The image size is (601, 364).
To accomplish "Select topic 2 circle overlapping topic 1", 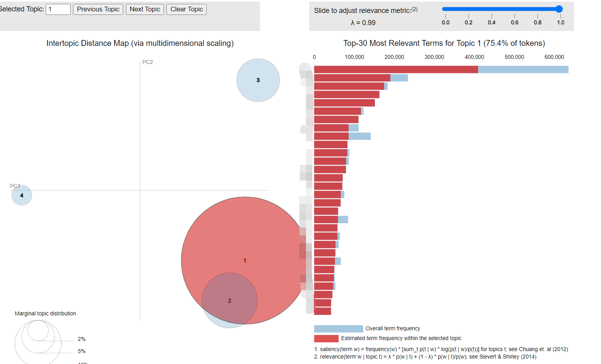I will coord(229,300).
